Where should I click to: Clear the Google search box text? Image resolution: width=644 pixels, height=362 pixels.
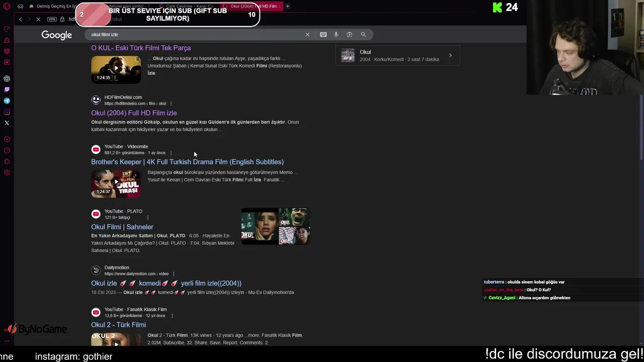307,35
